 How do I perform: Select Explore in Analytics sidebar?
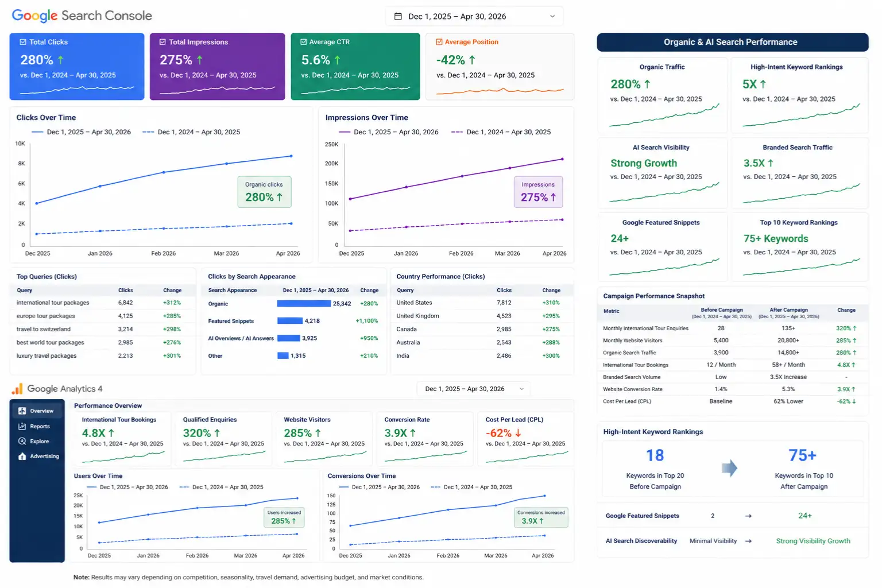(37, 442)
